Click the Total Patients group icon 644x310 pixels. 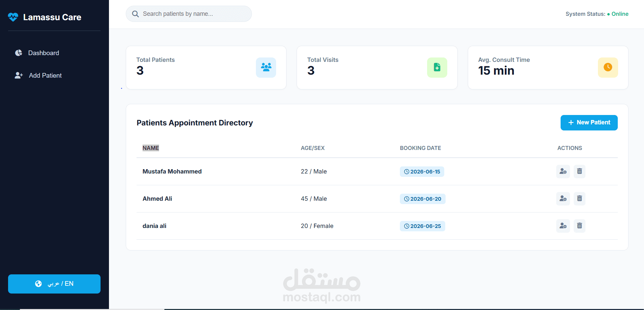266,68
